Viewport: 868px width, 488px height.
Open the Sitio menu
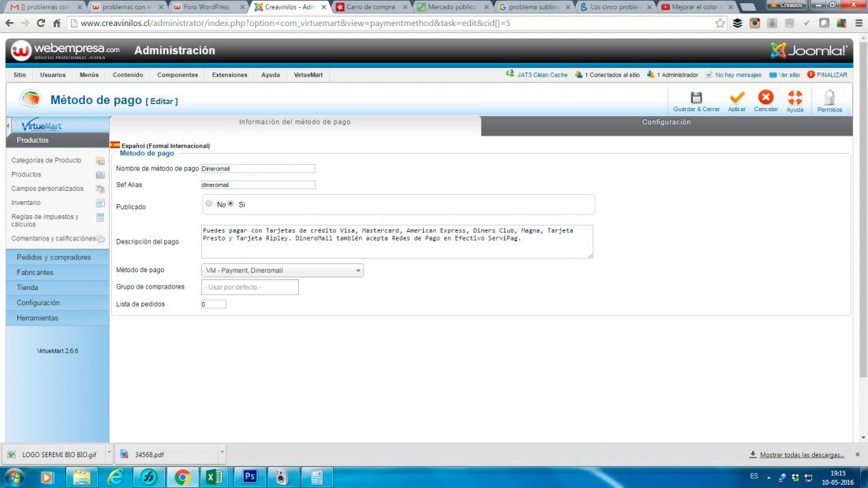point(20,75)
